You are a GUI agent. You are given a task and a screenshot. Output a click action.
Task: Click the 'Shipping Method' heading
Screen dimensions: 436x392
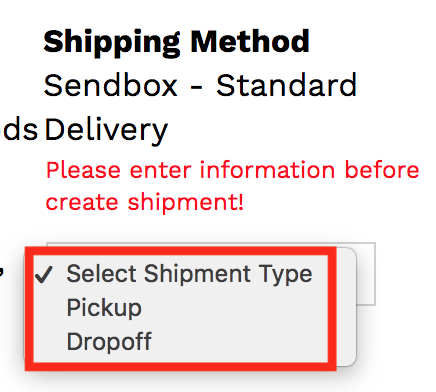[x=176, y=42]
